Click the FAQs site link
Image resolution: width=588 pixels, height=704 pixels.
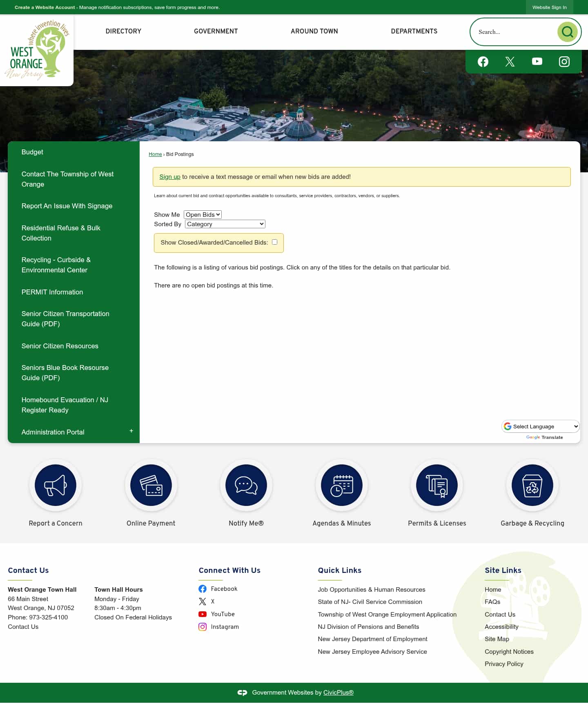click(x=492, y=602)
